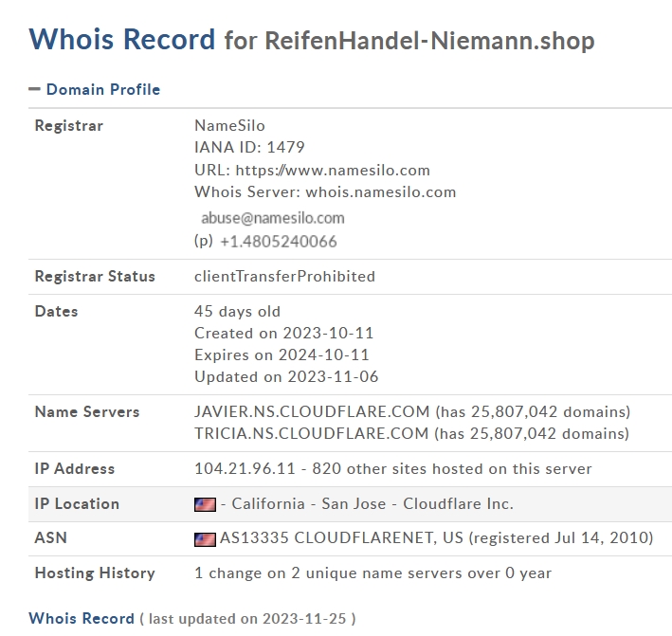
Task: Click the ASN row label
Action: click(50, 537)
